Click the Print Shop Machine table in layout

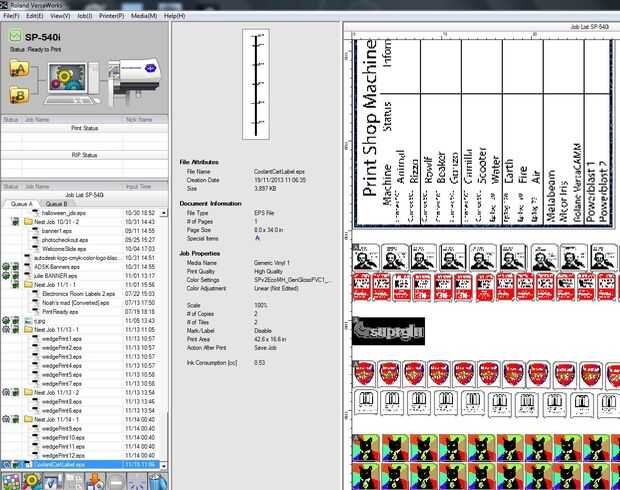point(484,132)
